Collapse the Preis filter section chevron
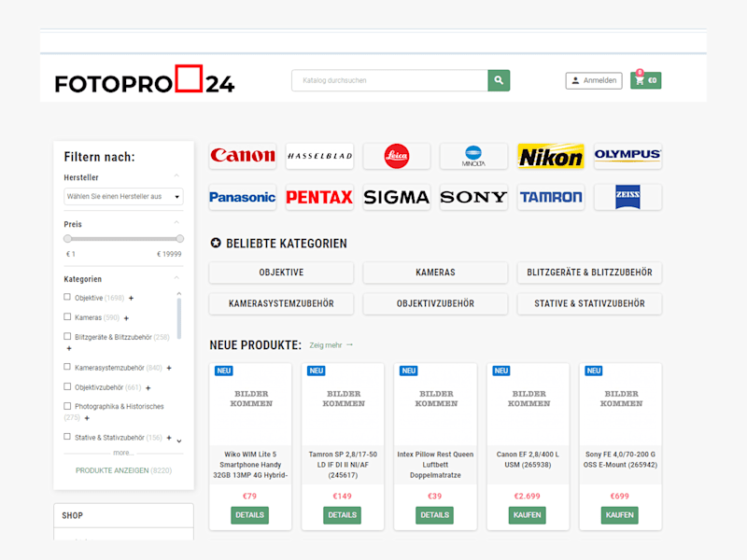The image size is (747, 560). click(x=176, y=223)
